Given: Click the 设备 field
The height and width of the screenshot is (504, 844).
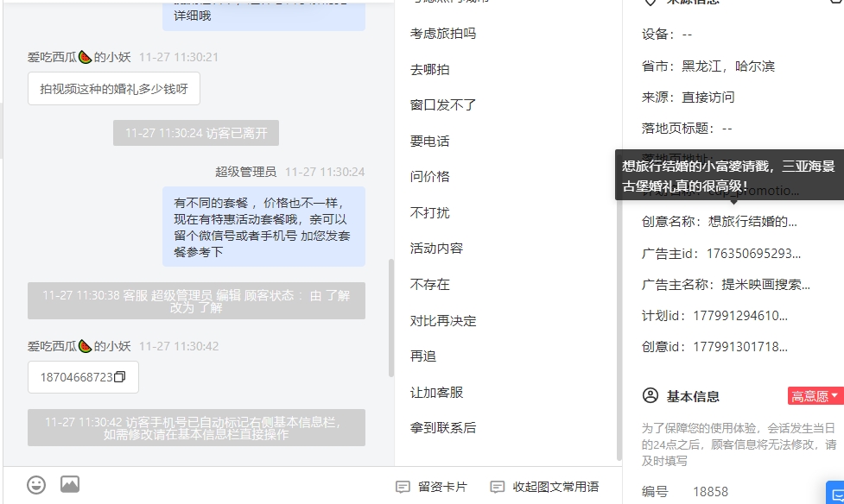Looking at the screenshot, I should 666,35.
